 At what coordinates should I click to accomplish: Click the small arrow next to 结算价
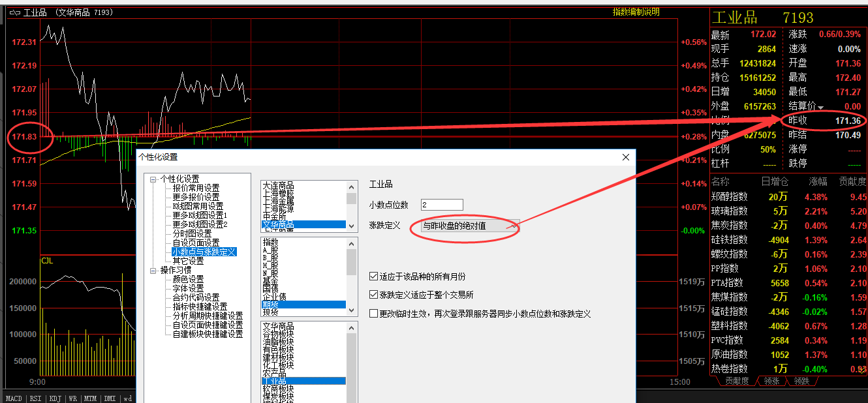pyautogui.click(x=820, y=107)
